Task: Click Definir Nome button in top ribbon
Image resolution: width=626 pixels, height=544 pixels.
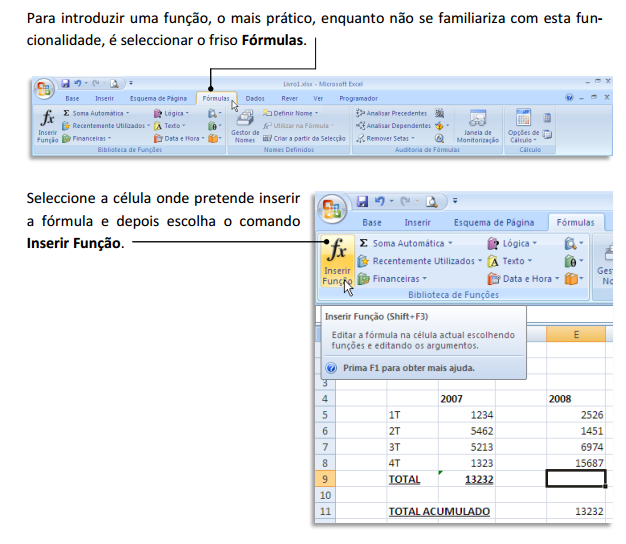Action: (x=290, y=113)
